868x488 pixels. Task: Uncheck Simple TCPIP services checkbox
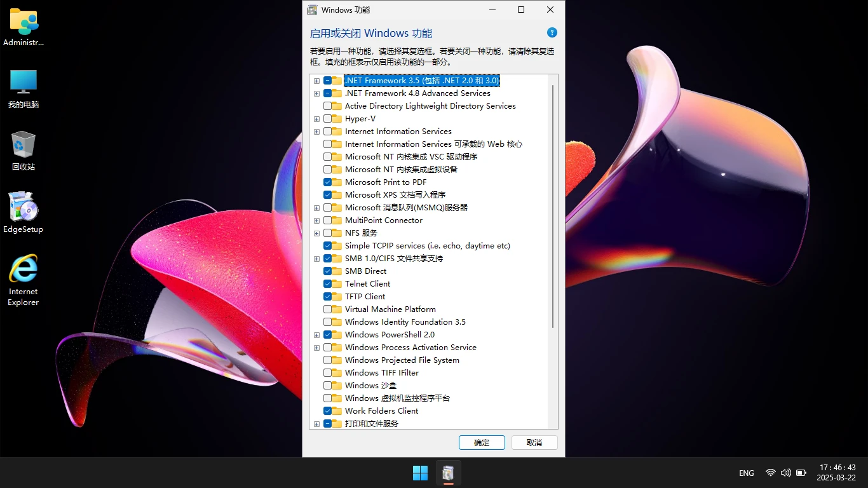327,246
